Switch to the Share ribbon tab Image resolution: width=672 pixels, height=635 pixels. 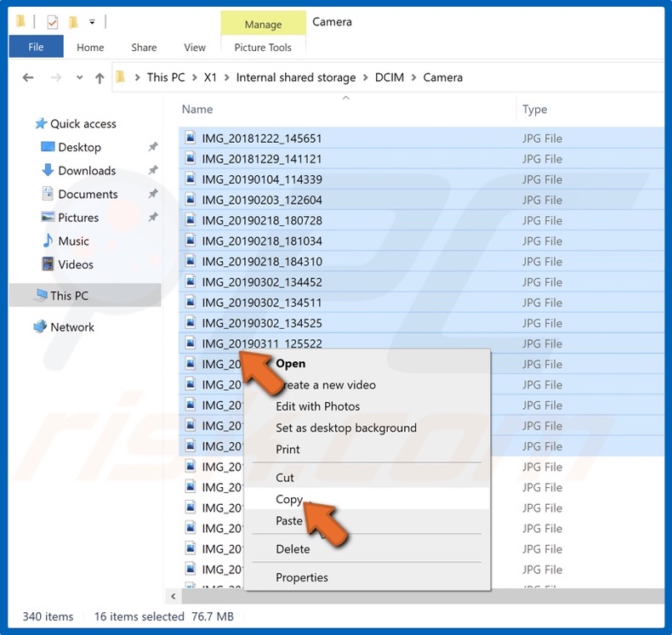click(x=144, y=48)
